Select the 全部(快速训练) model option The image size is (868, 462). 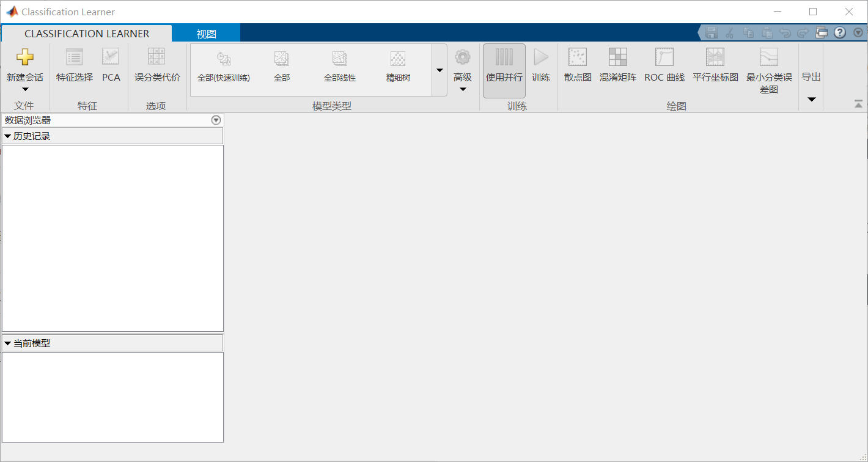pos(224,67)
